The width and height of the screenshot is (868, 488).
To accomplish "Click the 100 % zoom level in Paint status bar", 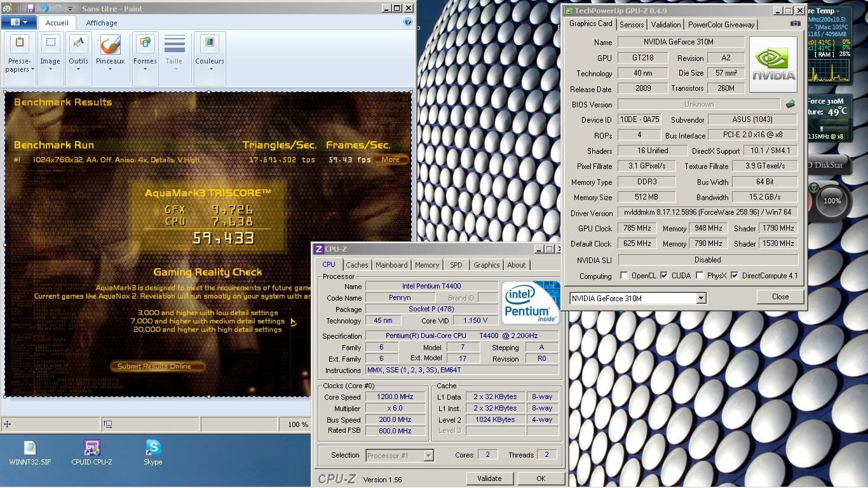I will click(x=297, y=424).
